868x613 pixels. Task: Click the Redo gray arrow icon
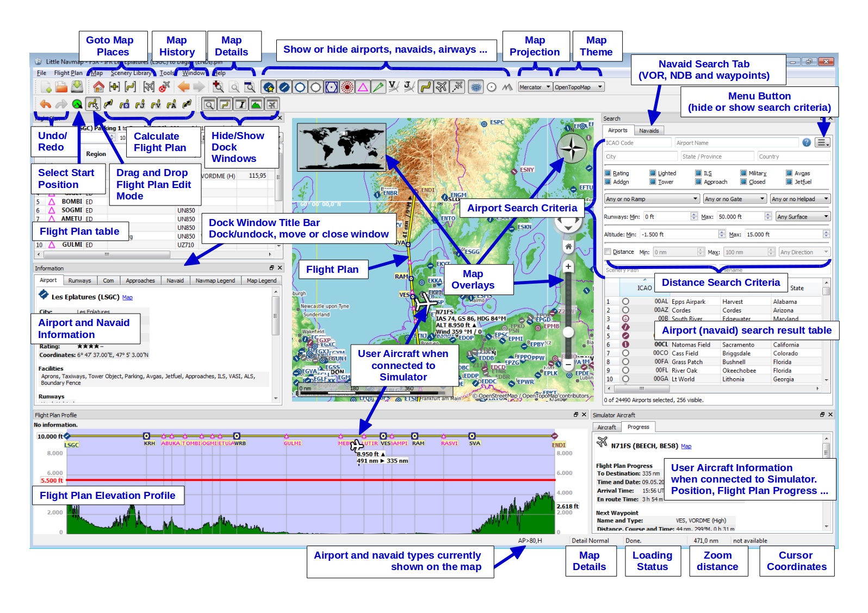61,104
